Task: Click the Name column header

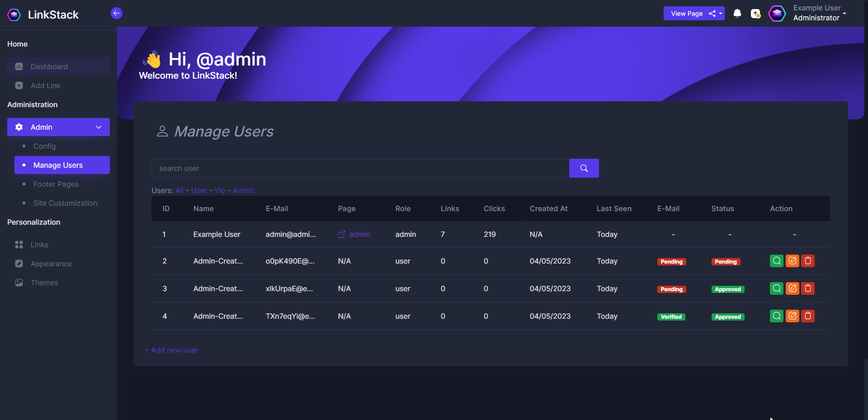Action: coord(203,208)
